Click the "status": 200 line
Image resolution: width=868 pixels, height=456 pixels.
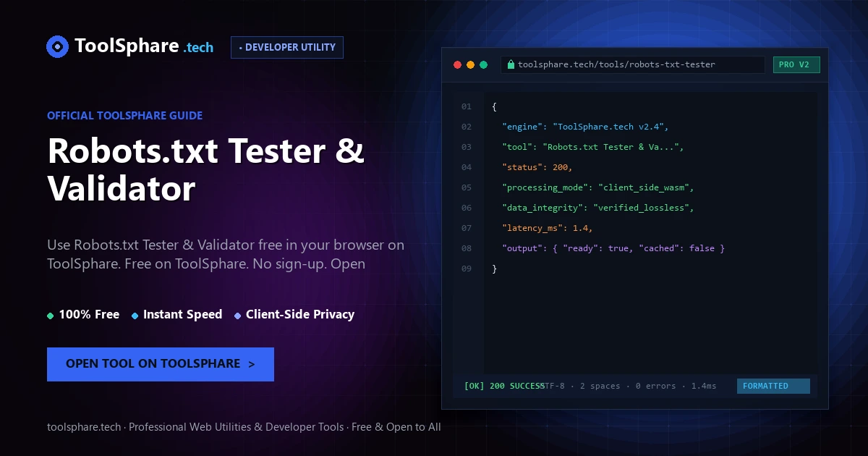tap(537, 167)
